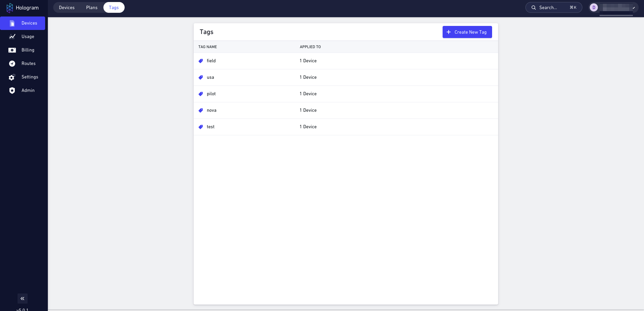644x311 pixels.
Task: Click the tag icon beside pilot
Action: (201, 94)
